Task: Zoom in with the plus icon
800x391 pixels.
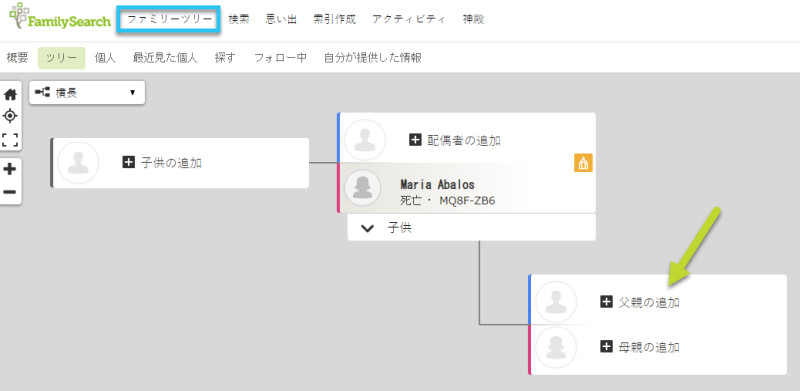Action: 10,168
